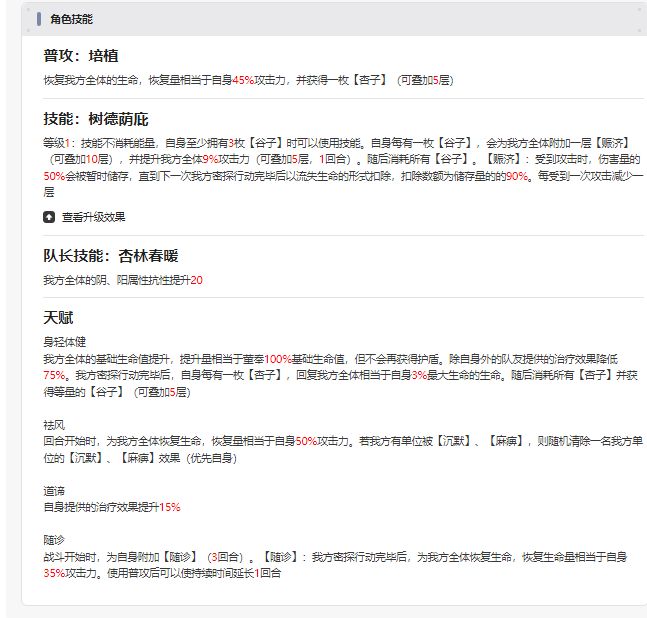Viewport: 647px width, 618px height.
Task: Select the 角色技能 section header
Action: coord(71,19)
